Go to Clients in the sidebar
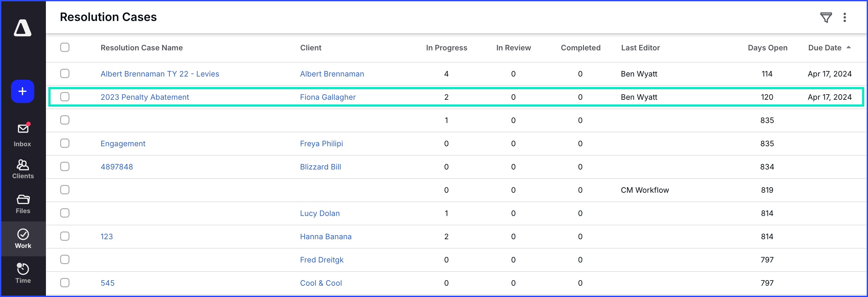 (23, 169)
